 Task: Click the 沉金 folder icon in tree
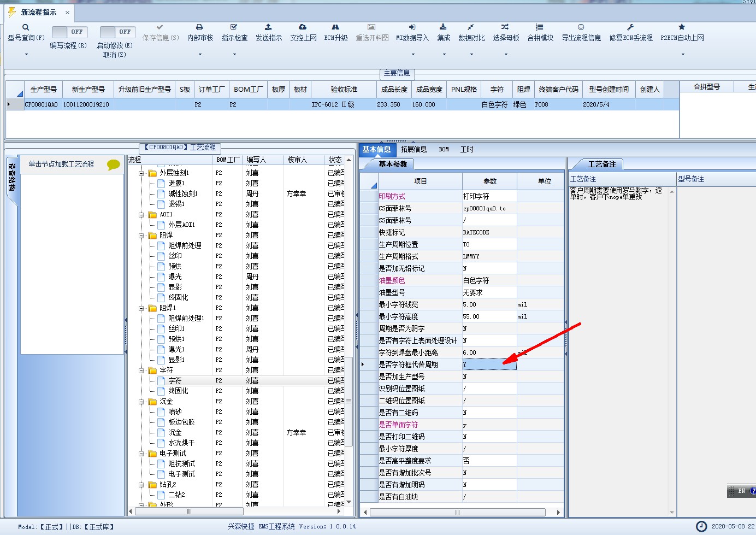(x=152, y=402)
